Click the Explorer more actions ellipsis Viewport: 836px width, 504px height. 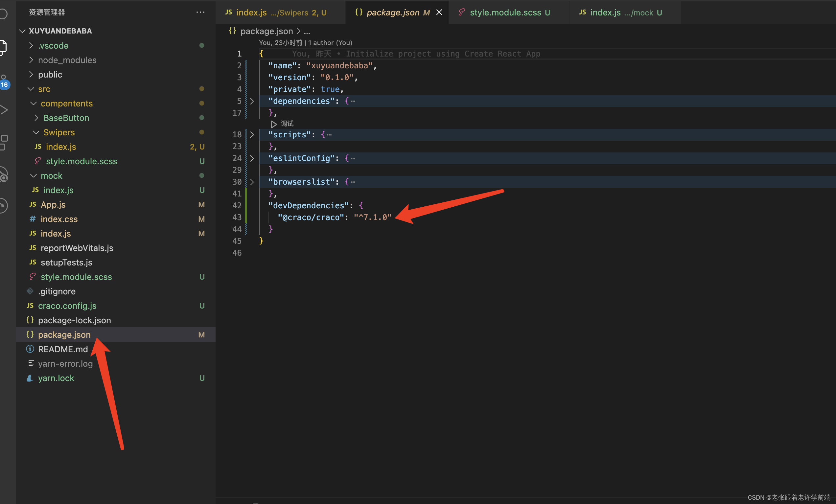pyautogui.click(x=200, y=12)
